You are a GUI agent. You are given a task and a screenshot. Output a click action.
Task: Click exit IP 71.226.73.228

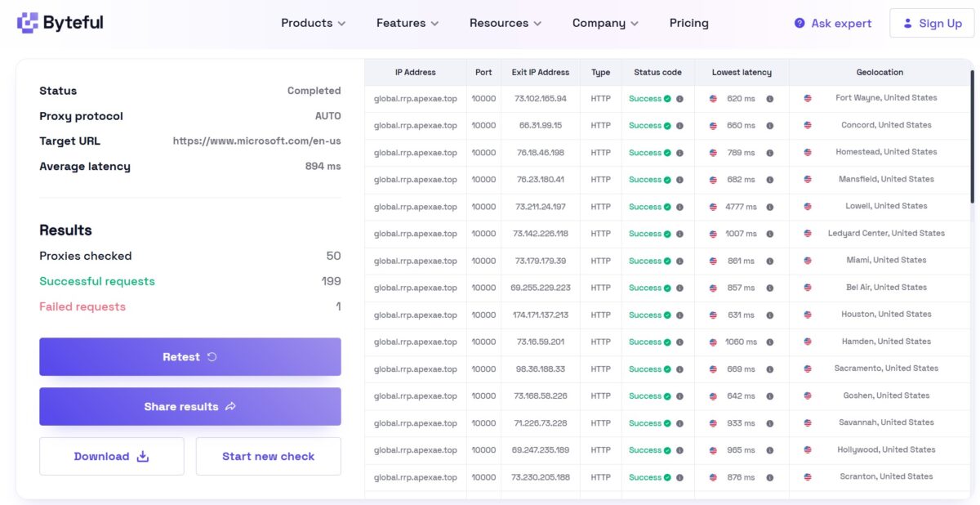541,423
